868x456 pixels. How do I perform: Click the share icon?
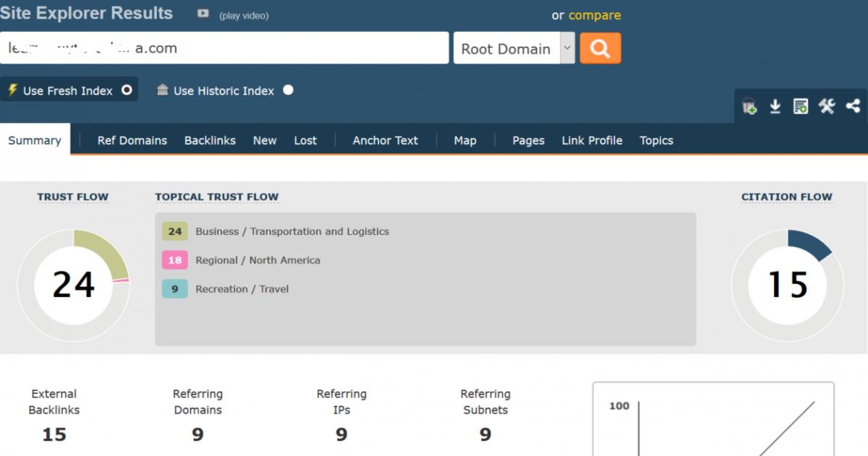tap(853, 106)
